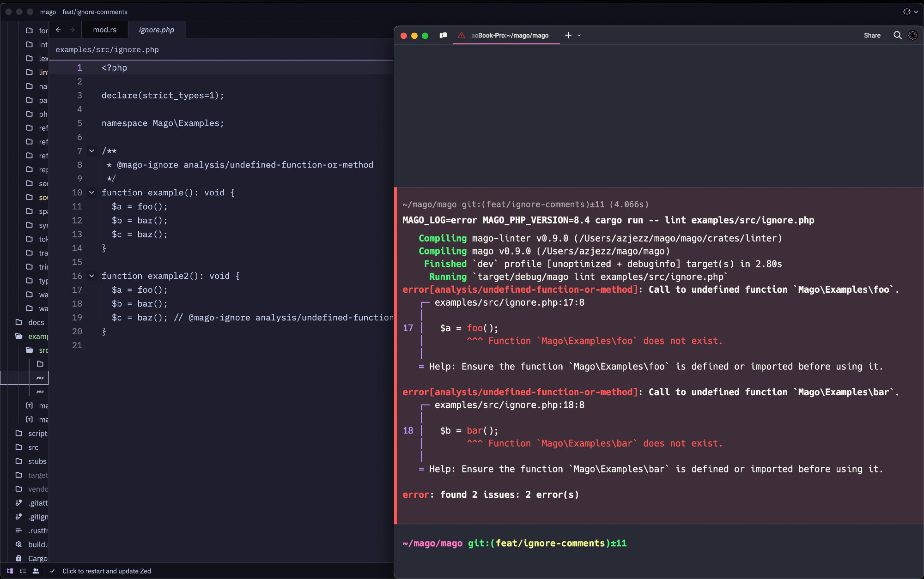Open search in the terminal window

tap(898, 36)
